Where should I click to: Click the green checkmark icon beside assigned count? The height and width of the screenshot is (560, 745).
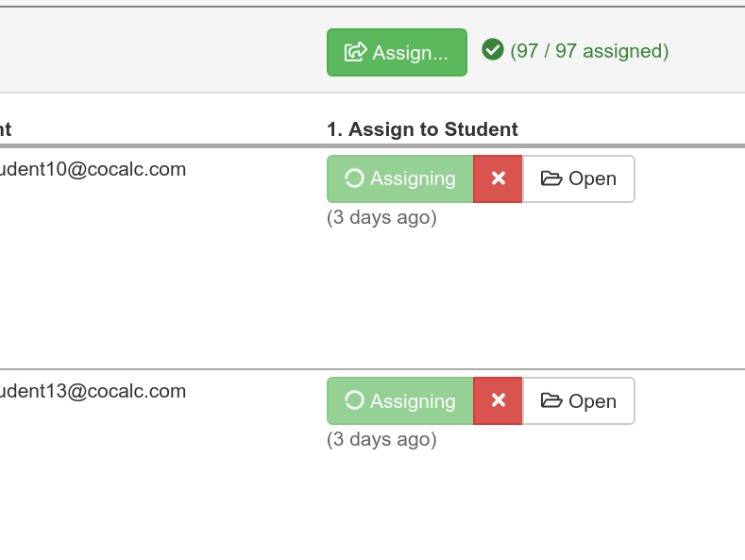point(492,49)
